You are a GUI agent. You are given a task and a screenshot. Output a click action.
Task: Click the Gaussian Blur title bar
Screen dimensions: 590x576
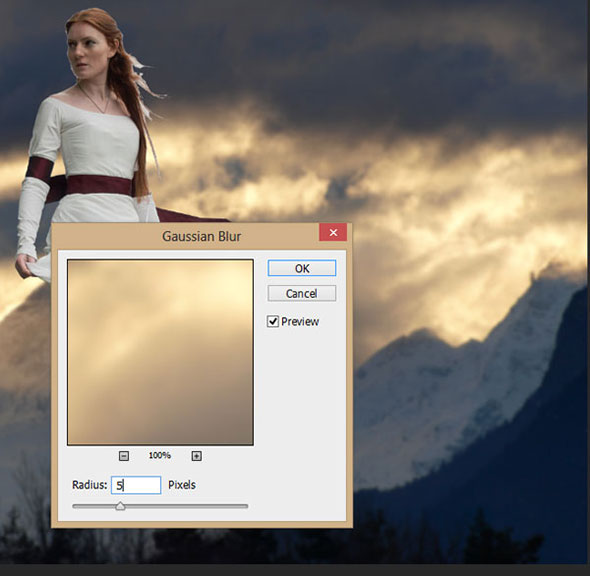click(x=202, y=236)
